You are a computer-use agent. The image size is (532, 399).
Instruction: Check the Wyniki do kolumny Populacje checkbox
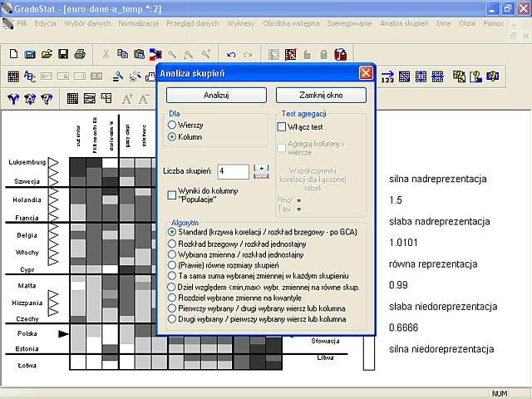point(172,195)
